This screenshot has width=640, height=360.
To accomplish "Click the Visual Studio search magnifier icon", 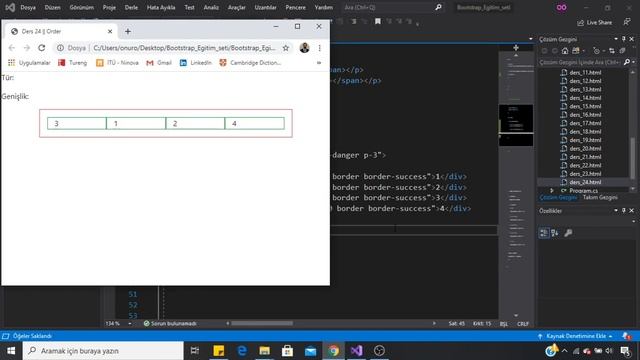I will 438,7.
